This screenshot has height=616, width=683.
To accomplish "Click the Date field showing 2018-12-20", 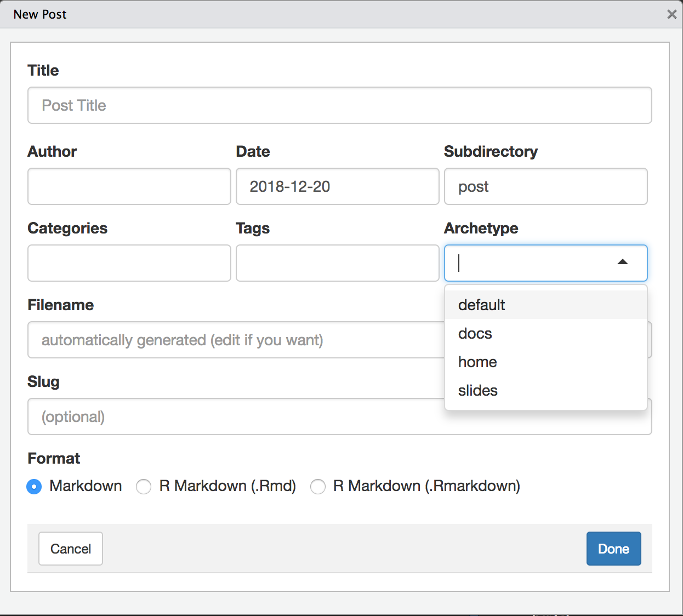I will (337, 186).
